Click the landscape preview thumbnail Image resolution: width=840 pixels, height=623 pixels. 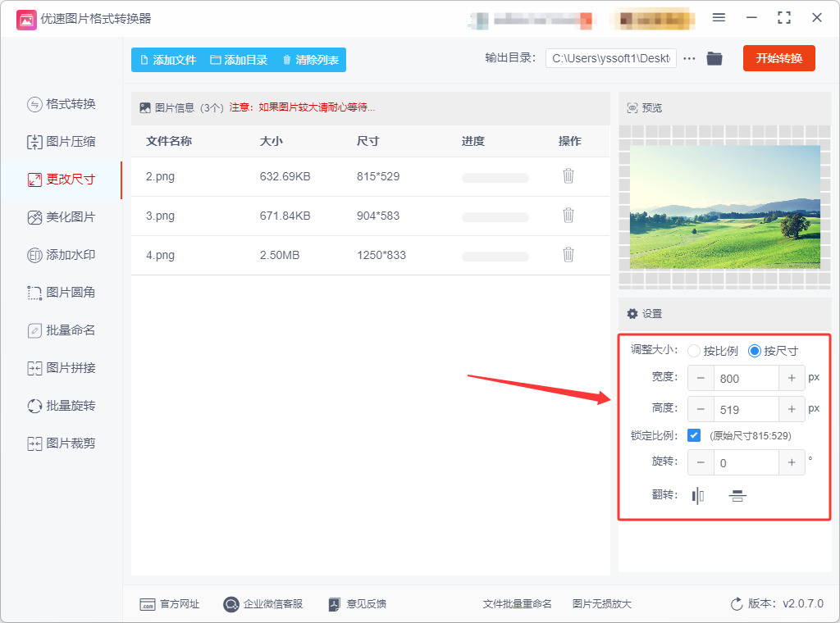725,207
